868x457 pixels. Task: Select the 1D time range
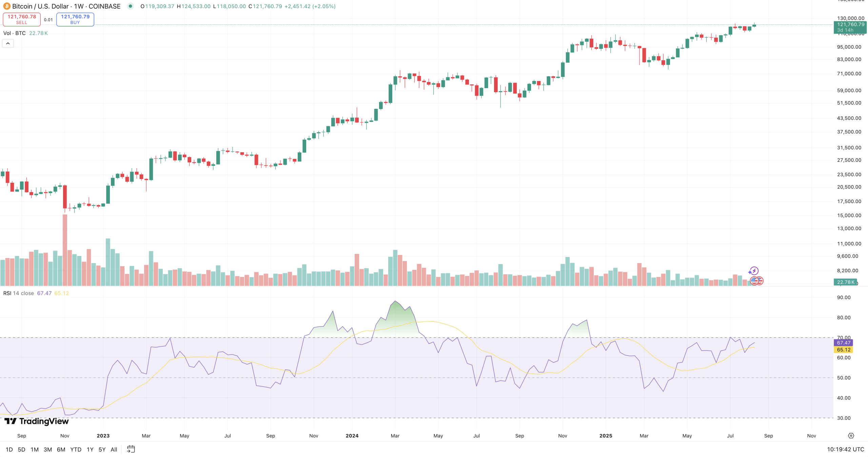(x=9, y=450)
